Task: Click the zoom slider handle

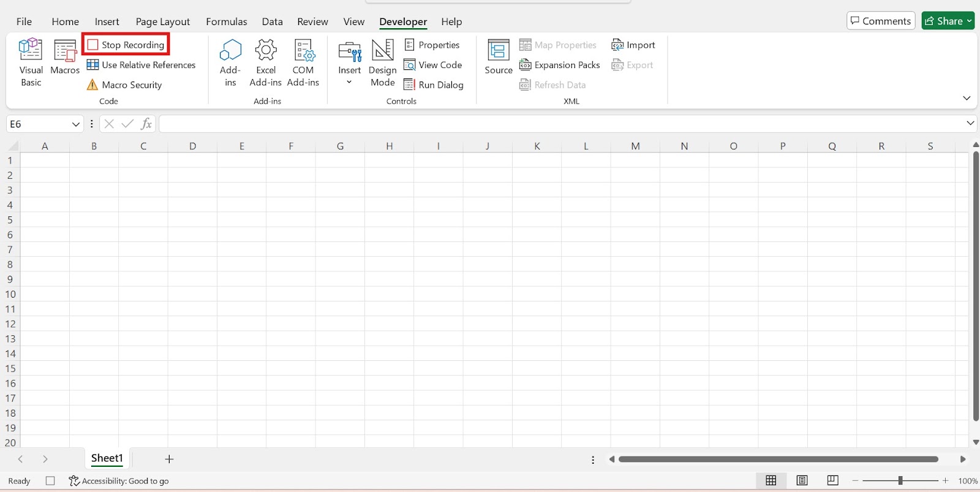Action: (x=900, y=480)
